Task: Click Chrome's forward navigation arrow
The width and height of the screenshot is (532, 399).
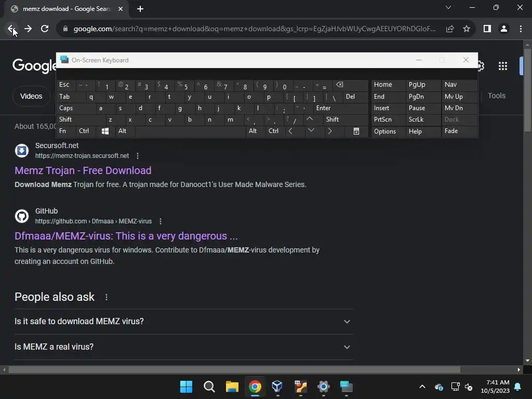Action: pos(28,29)
